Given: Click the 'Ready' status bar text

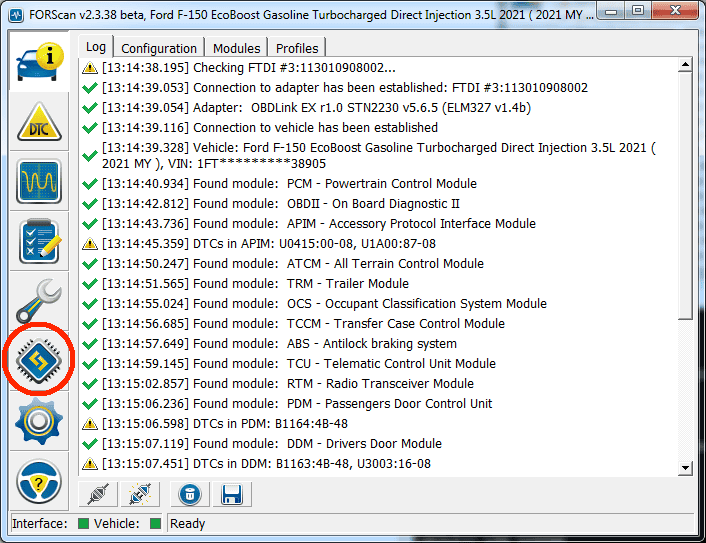Looking at the screenshot, I should tap(187, 524).
